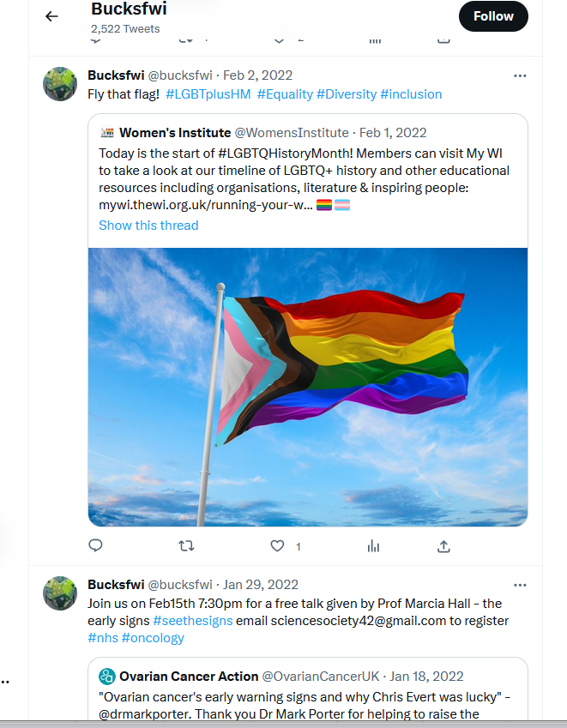Open more options for Feb 2 tweet
This screenshot has width=567, height=728.
520,75
